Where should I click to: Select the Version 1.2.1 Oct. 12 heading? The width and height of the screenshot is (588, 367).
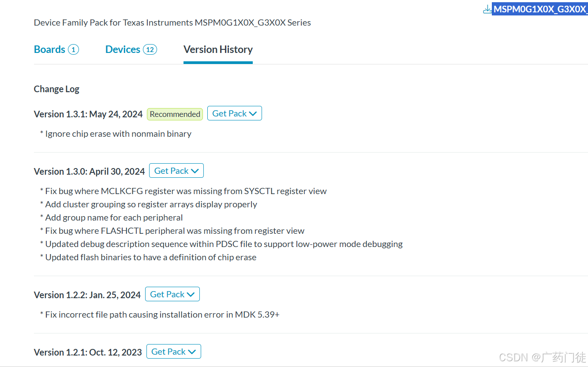(x=88, y=352)
